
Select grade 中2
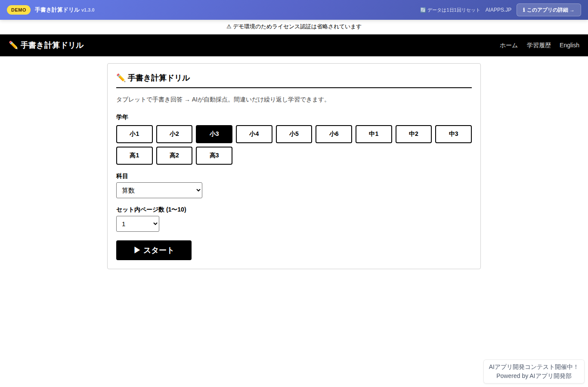414,134
